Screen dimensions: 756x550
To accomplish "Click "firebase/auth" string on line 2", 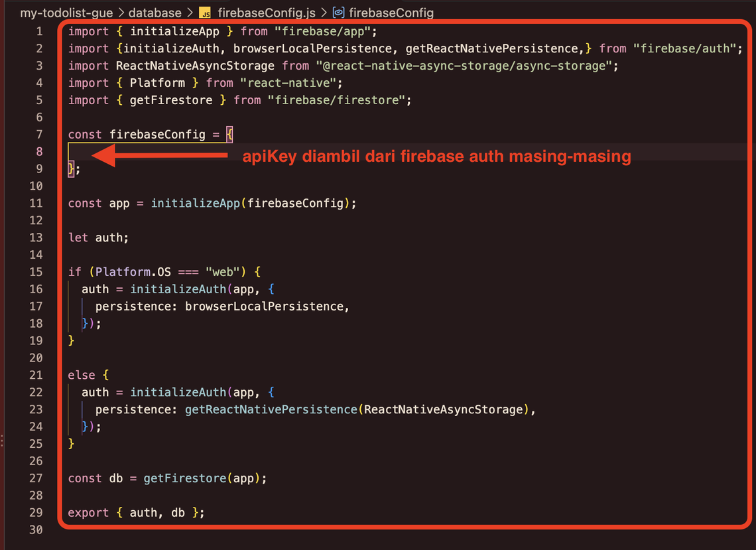I will coord(684,48).
